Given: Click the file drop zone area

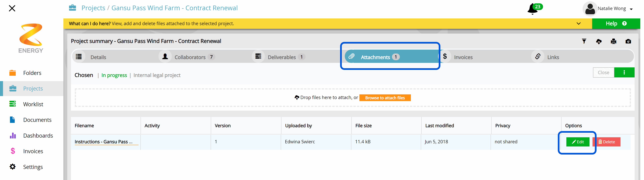Looking at the screenshot, I should pyautogui.click(x=353, y=98).
